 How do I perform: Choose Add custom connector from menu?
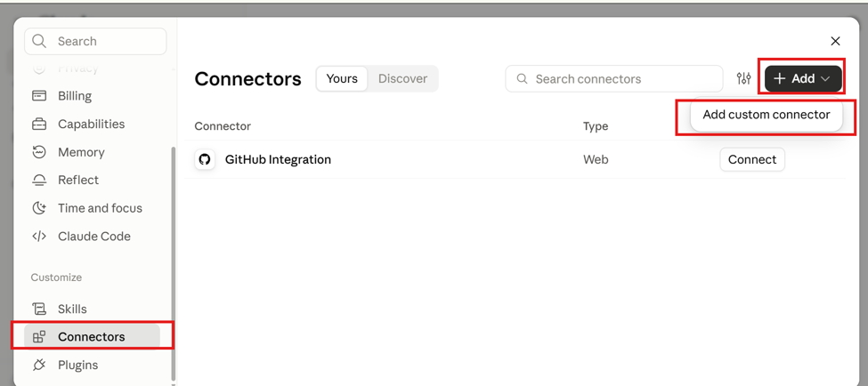coord(767,115)
